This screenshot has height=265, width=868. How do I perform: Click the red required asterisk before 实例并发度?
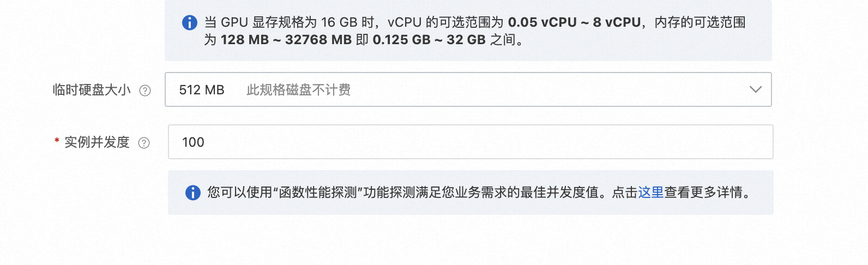click(57, 142)
